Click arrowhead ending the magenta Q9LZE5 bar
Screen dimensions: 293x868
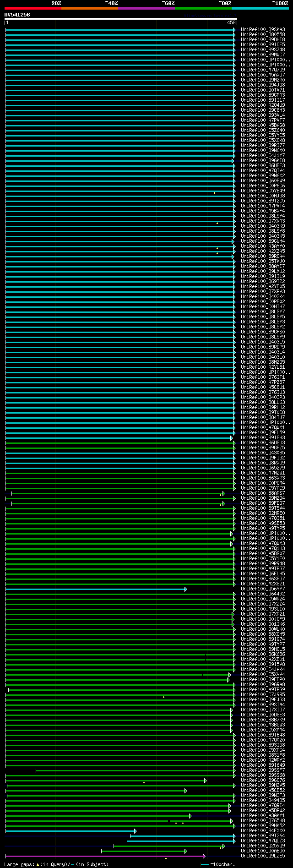pos(204,856)
